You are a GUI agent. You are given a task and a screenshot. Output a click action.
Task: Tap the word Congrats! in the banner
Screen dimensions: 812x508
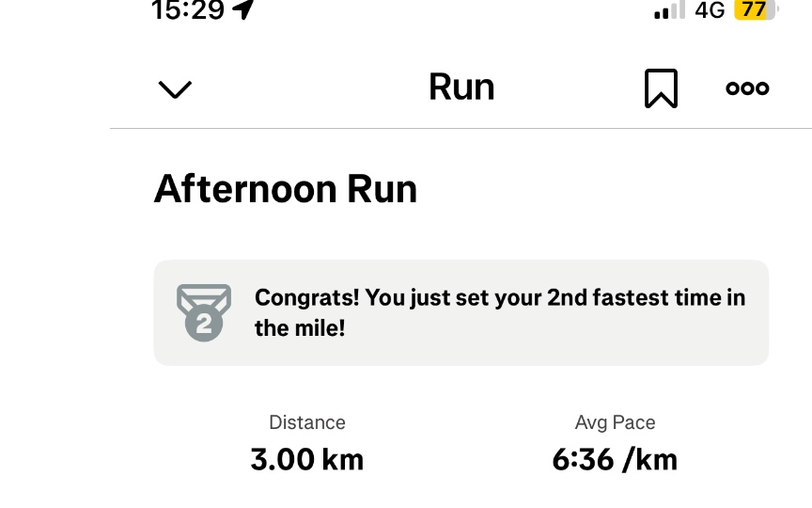307,298
